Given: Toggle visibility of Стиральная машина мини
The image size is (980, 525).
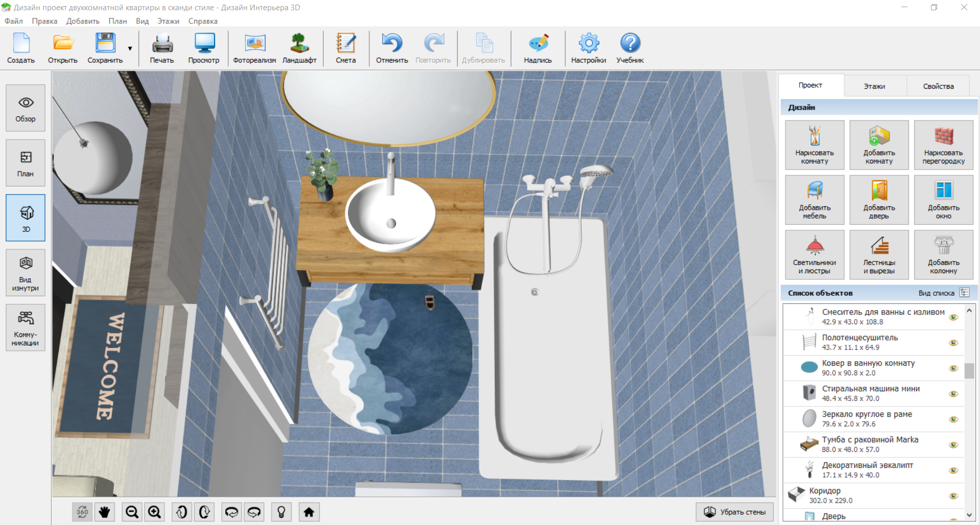Looking at the screenshot, I should pyautogui.click(x=953, y=394).
